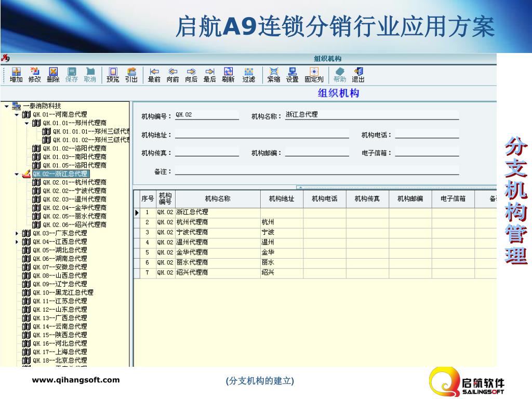Select tree item QH.14--云南总代理
This screenshot has height=399, width=532.
60,326
